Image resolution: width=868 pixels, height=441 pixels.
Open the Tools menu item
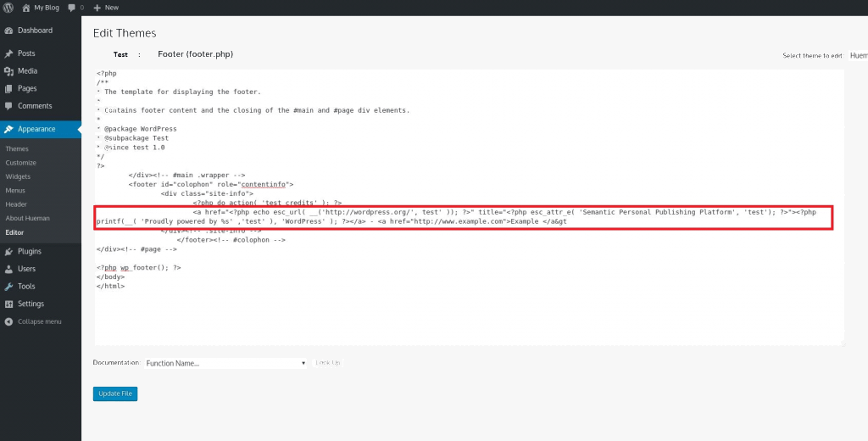(26, 287)
